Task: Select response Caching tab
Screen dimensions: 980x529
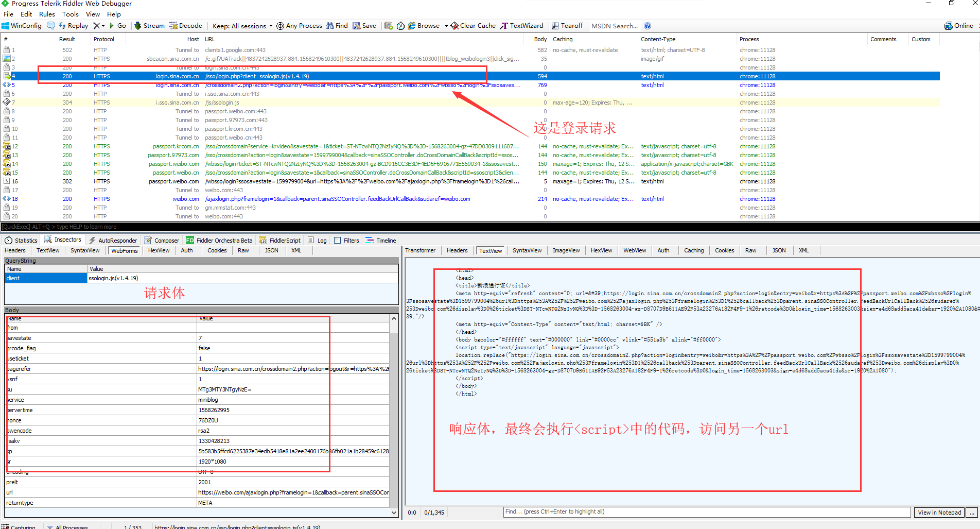Action: click(x=694, y=251)
